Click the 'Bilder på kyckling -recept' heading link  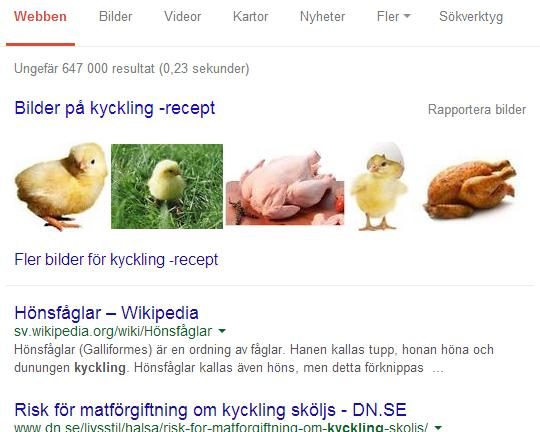coord(115,108)
